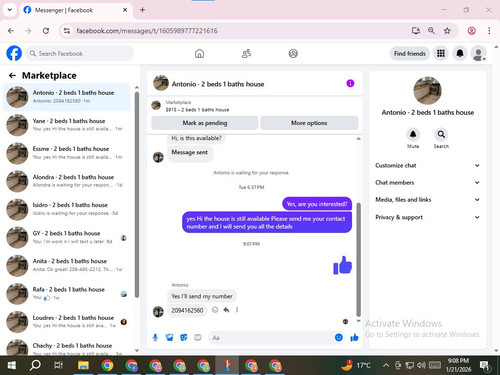Screen dimensions: 500x375
Task: Select Antonio conversation in chat list
Action: point(67,97)
